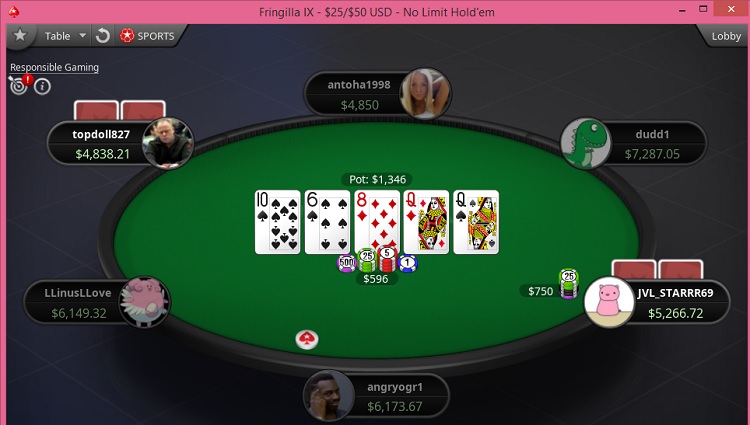Image resolution: width=750 pixels, height=425 pixels.
Task: Return to the Lobby
Action: (x=726, y=36)
